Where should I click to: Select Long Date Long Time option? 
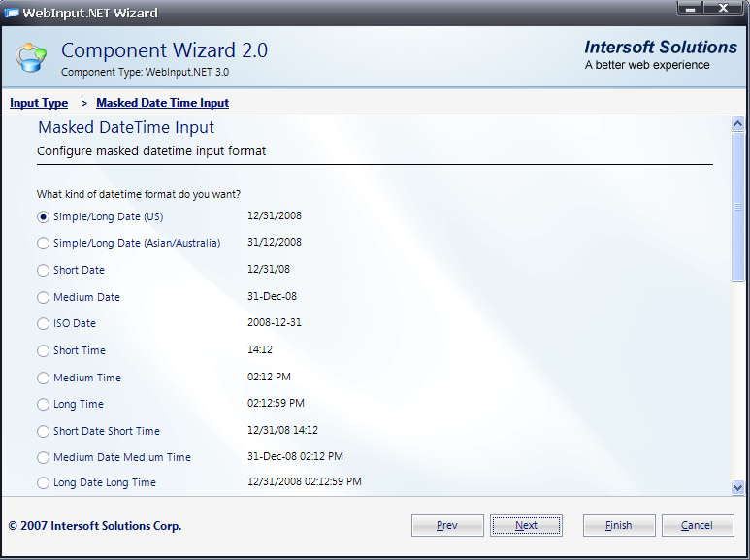[43, 483]
